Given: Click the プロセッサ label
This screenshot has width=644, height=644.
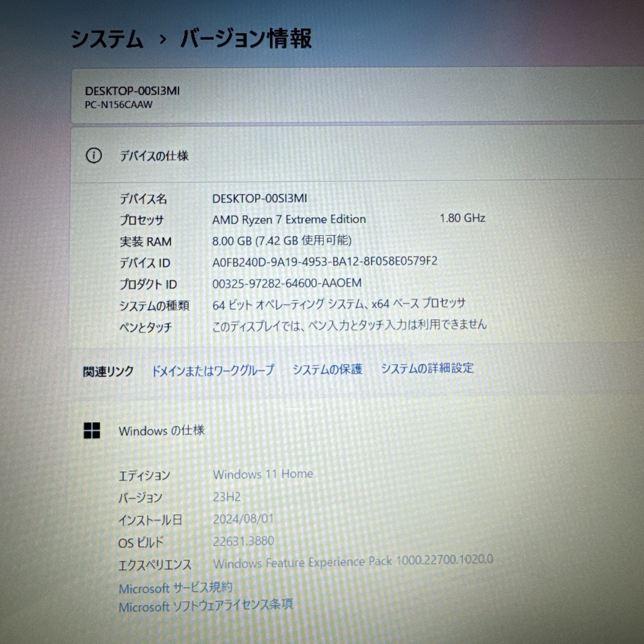Looking at the screenshot, I should click(141, 220).
